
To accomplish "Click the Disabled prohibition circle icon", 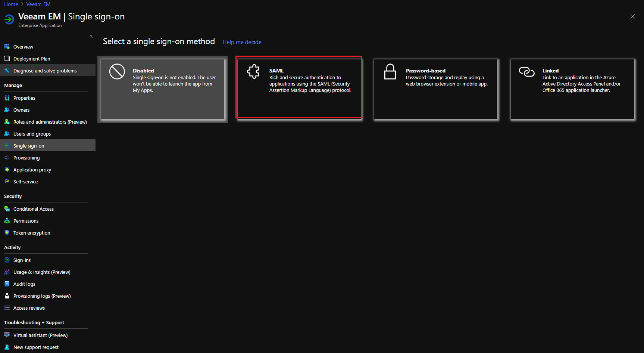I will 117,71.
